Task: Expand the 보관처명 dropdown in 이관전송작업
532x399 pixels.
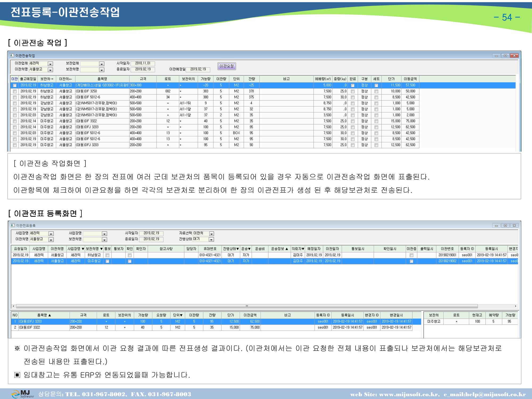Action: pos(101,70)
